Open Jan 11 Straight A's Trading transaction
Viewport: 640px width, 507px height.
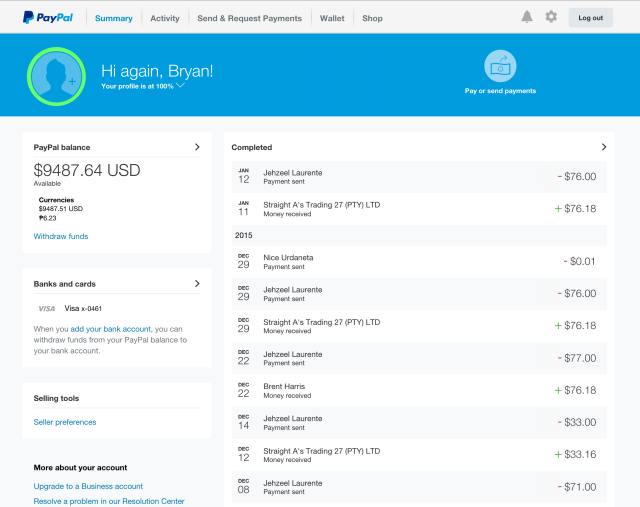(419, 209)
